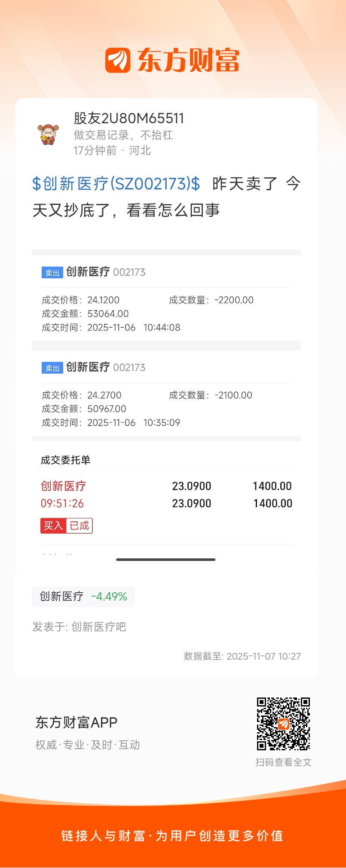This screenshot has height=868, width=346.
Task: Open the 创新医疗吧 forum link
Action: (x=98, y=627)
